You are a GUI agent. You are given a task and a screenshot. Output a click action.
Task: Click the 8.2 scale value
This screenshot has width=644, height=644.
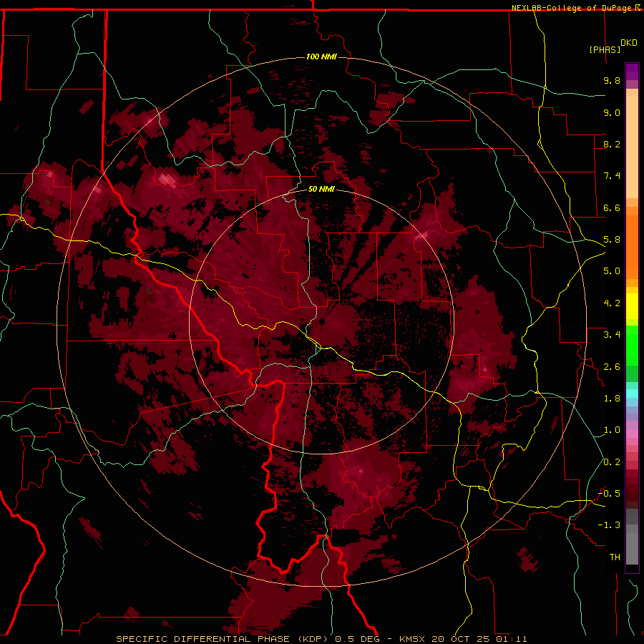click(x=612, y=144)
